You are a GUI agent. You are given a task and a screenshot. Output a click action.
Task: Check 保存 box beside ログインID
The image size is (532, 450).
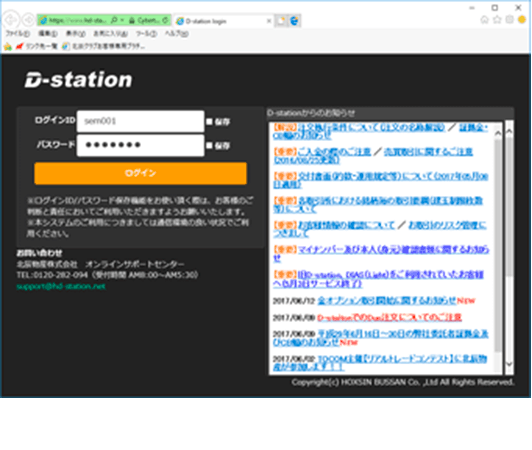pyautogui.click(x=209, y=121)
